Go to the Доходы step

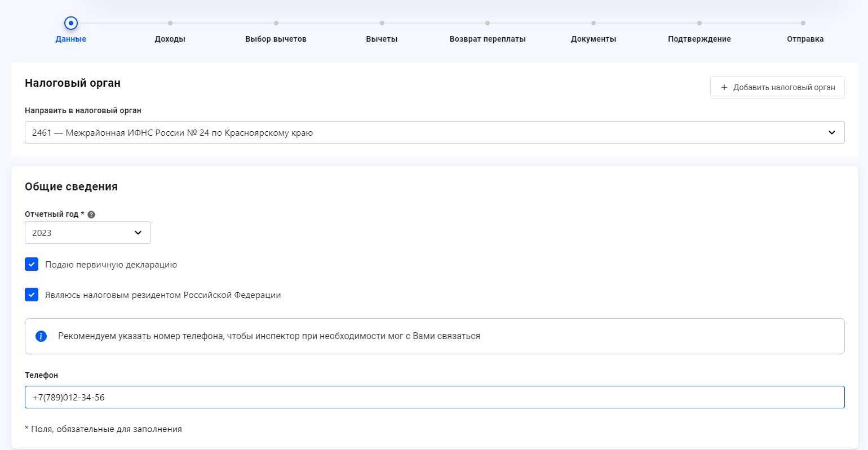(x=170, y=39)
